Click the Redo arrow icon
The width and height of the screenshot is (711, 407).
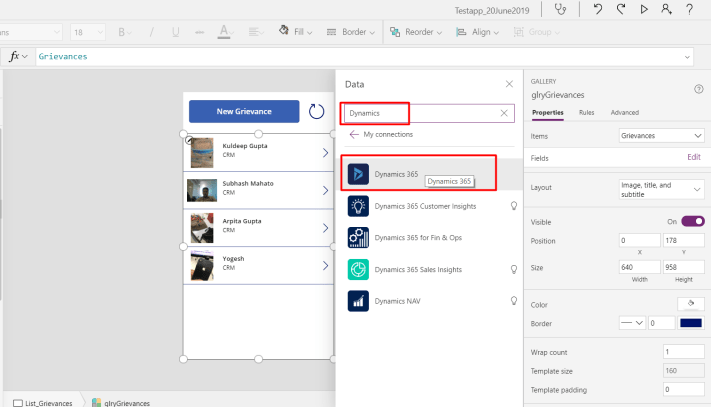[620, 10]
